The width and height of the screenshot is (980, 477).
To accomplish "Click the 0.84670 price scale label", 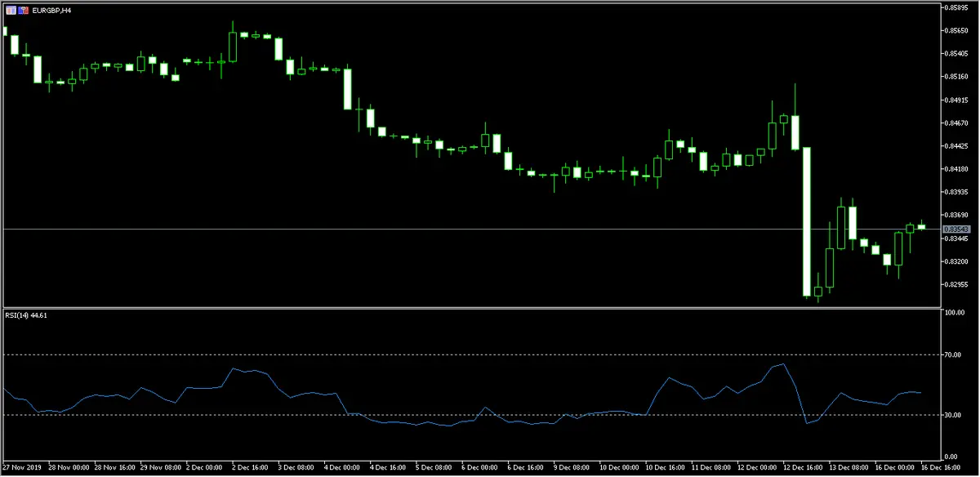I will point(957,123).
